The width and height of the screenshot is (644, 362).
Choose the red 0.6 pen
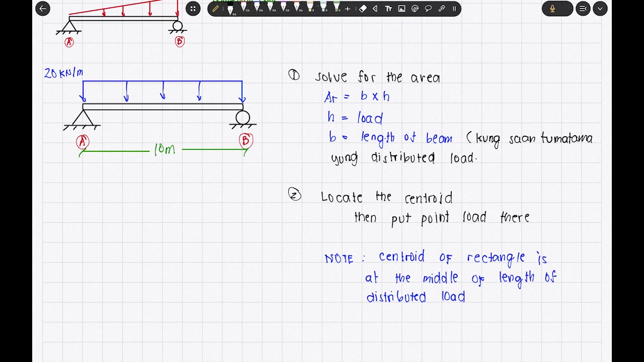244,7
